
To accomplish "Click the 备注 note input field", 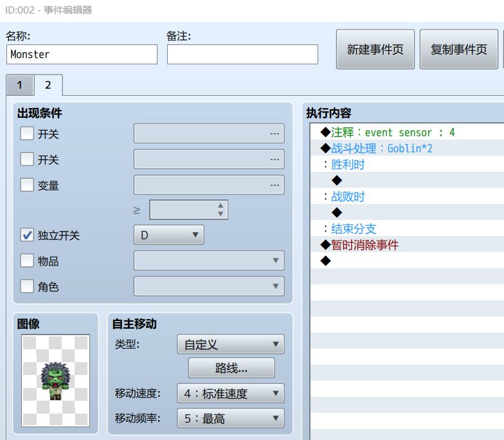I will [x=242, y=54].
